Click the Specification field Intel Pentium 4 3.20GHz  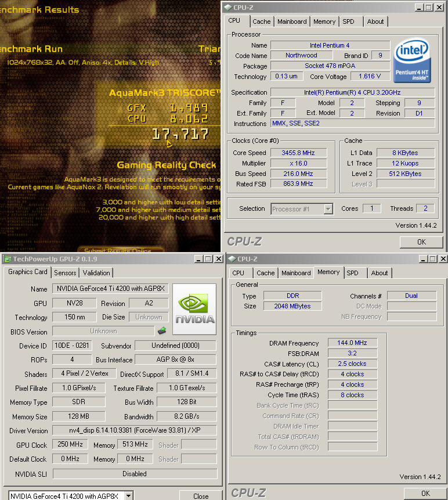point(352,92)
